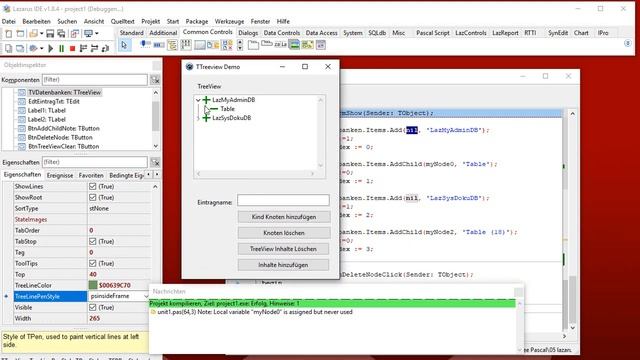Select the TPageControl component in palette

pyautogui.click(x=253, y=45)
